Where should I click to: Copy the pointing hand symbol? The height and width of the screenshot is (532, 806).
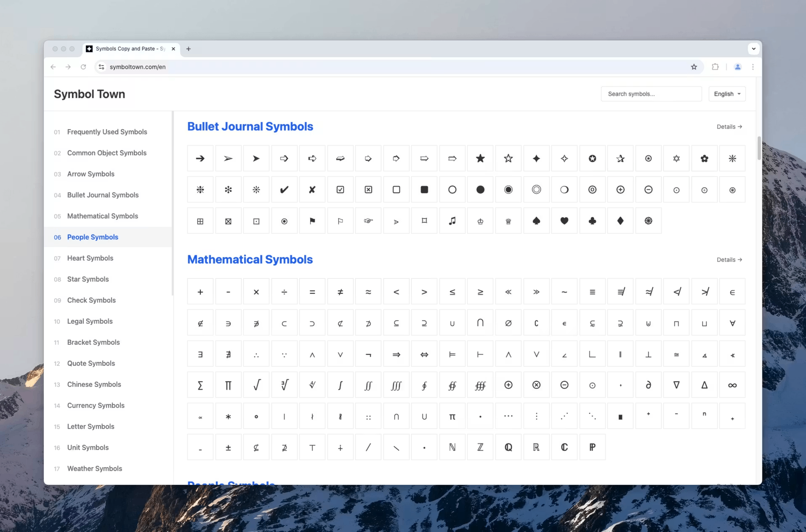point(368,221)
